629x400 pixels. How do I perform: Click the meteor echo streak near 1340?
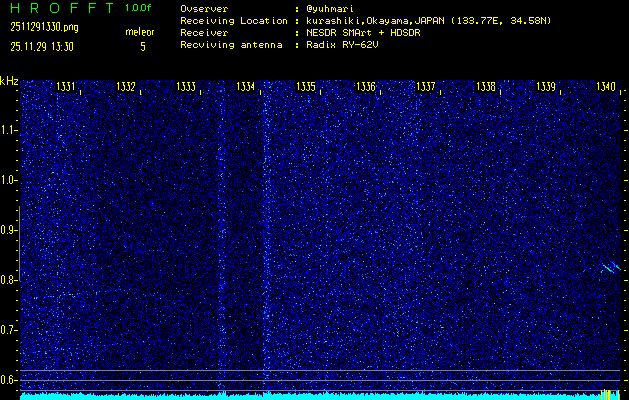pos(610,268)
